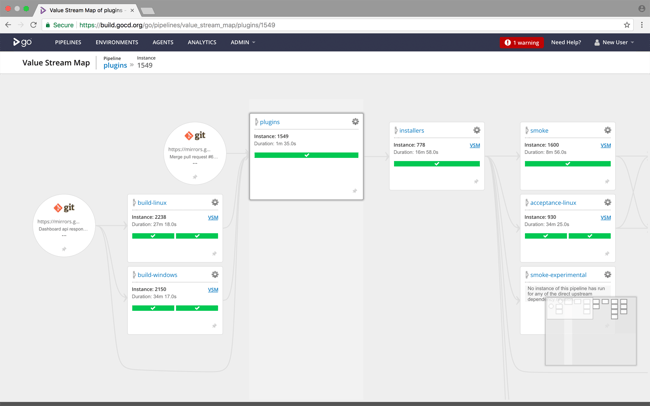Click the green stage bar of installers

tap(436, 163)
